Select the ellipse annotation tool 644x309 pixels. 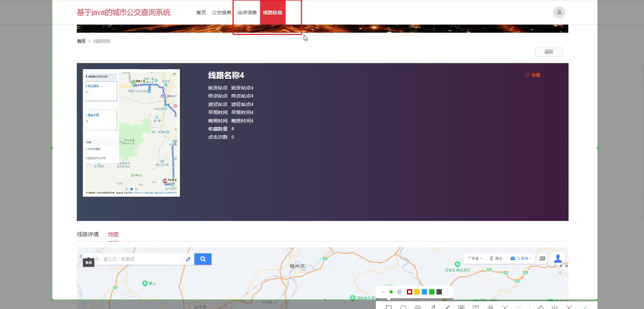coord(403,307)
